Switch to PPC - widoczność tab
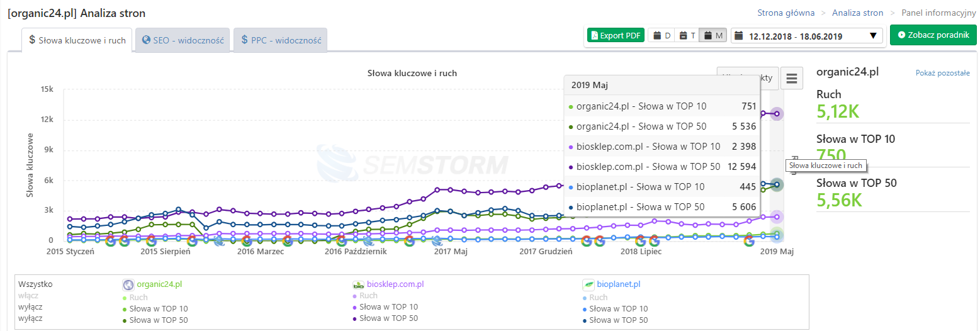This screenshot has height=331, width=980. pos(281,40)
